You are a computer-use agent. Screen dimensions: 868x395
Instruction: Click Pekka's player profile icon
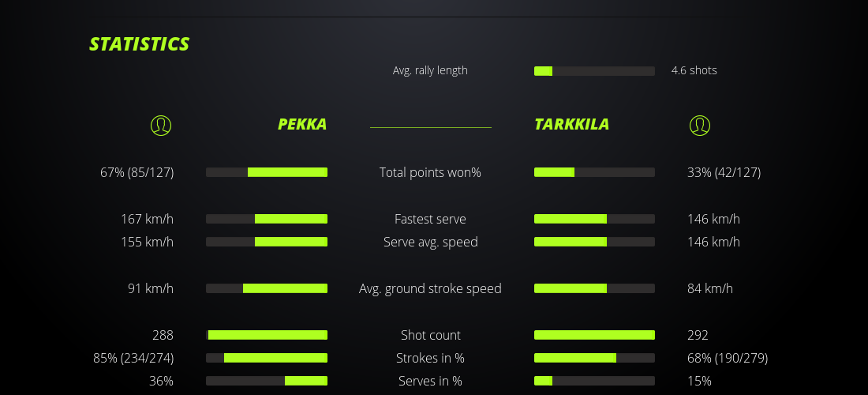161,125
